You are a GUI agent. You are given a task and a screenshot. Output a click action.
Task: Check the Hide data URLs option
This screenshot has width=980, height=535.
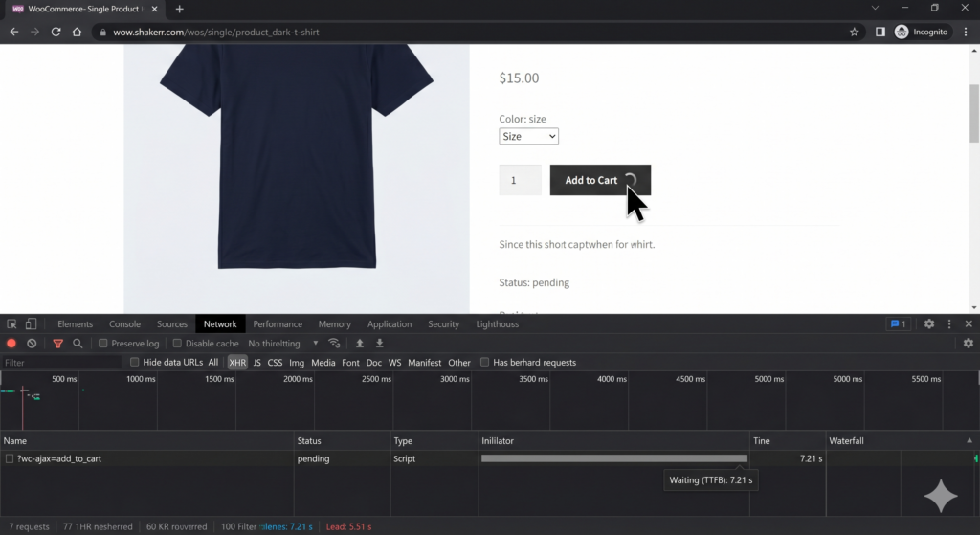(134, 362)
